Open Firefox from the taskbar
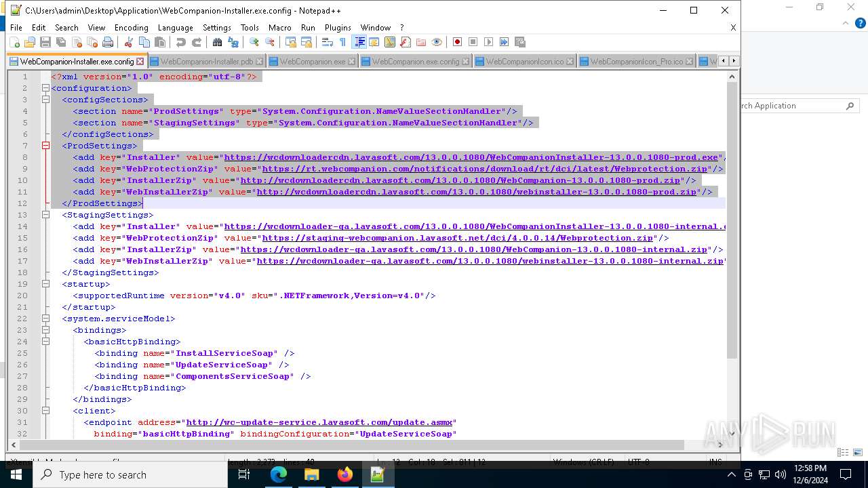The width and height of the screenshot is (868, 488). pos(345,474)
